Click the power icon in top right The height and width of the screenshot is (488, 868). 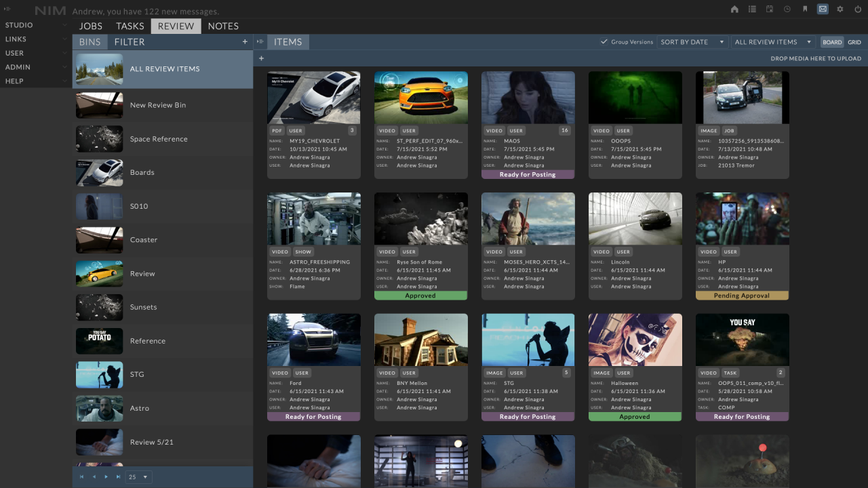856,9
